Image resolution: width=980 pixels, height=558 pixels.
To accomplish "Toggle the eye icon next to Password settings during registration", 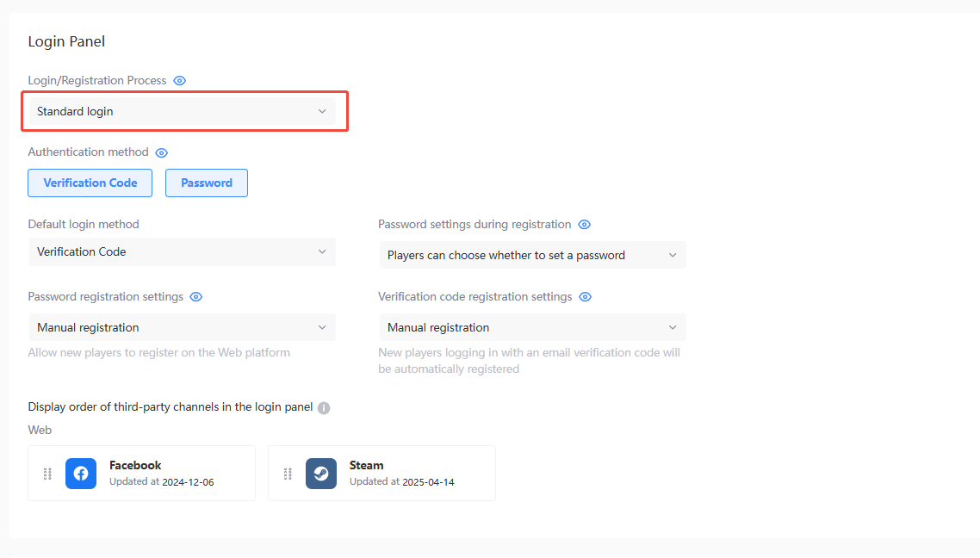I will pyautogui.click(x=585, y=224).
